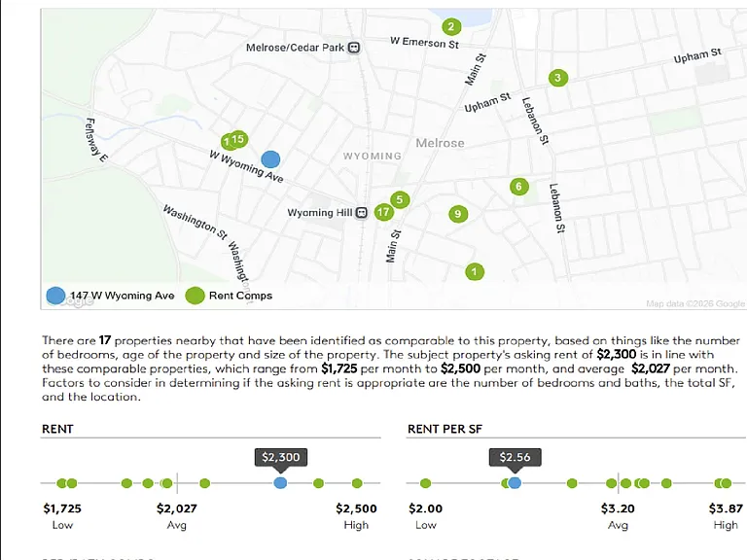Click the blue 147 W Wyoming Ave legend swatch
This screenshot has width=747, height=560.
[x=55, y=296]
